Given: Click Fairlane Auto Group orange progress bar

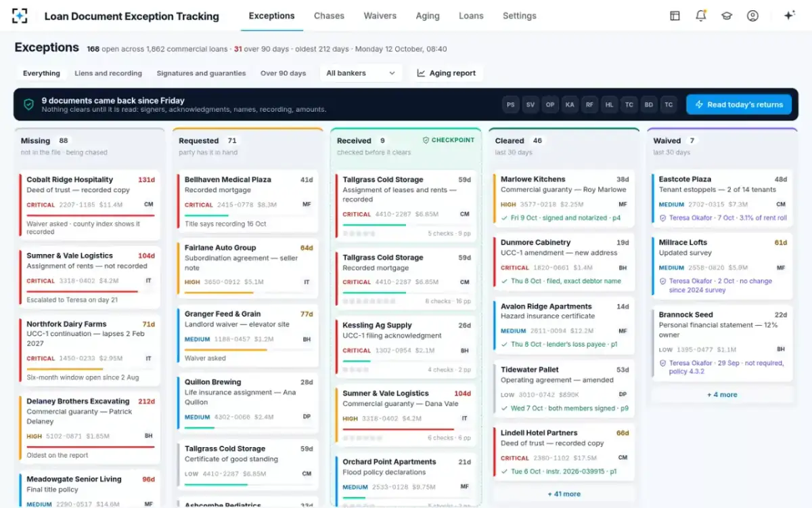Looking at the screenshot, I should coord(219,293).
